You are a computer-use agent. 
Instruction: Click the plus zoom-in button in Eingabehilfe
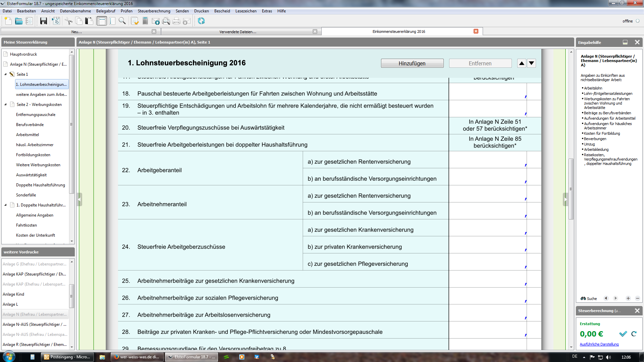click(628, 298)
